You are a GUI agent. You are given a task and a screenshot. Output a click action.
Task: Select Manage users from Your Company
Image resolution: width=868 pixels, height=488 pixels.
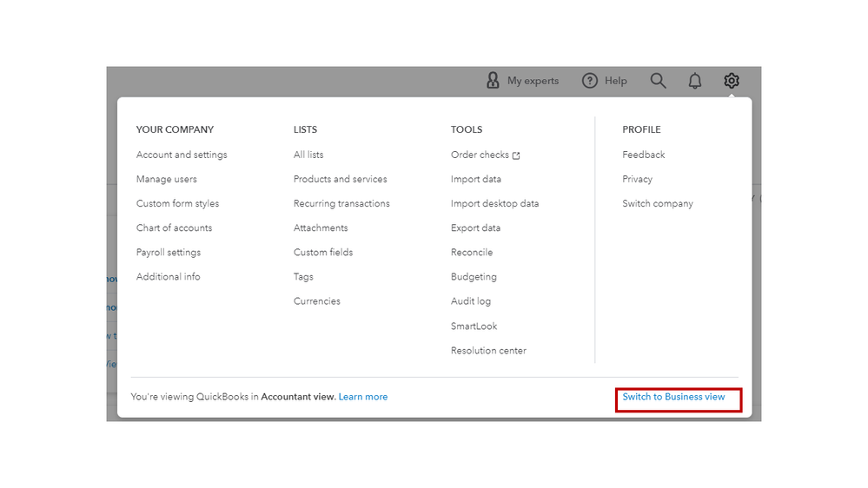pos(167,179)
